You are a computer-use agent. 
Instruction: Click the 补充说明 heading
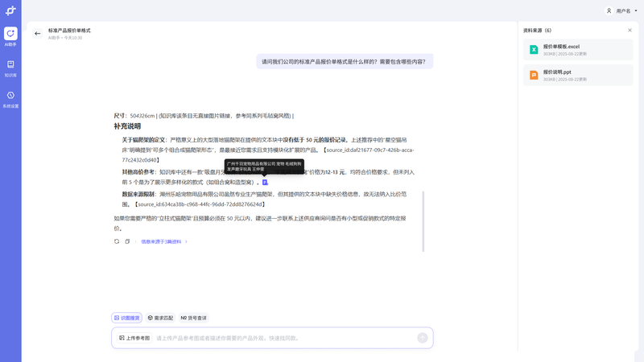(x=127, y=126)
